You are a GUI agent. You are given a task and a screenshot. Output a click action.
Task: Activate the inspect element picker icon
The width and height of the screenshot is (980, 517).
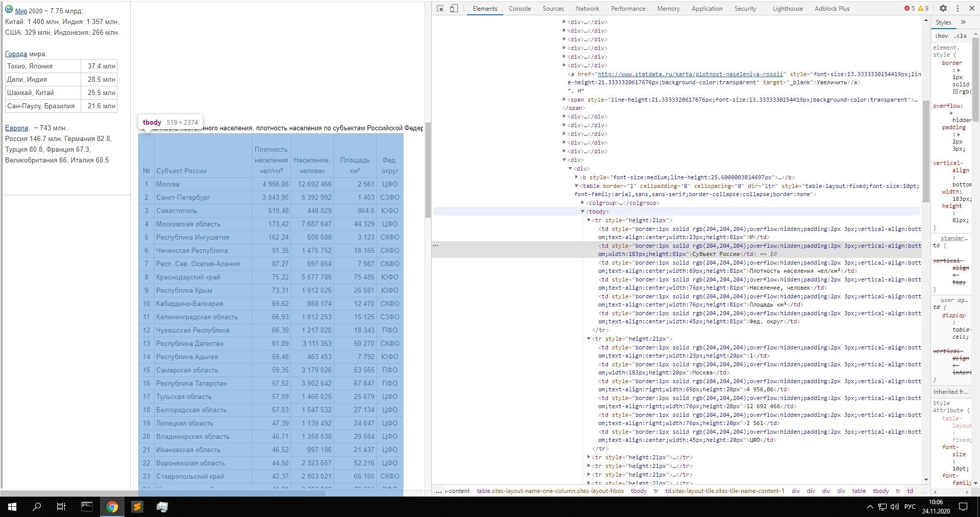click(440, 8)
